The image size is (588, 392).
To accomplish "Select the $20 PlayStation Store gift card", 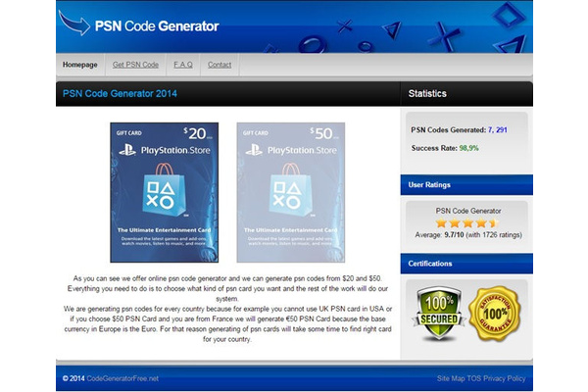I will click(165, 192).
